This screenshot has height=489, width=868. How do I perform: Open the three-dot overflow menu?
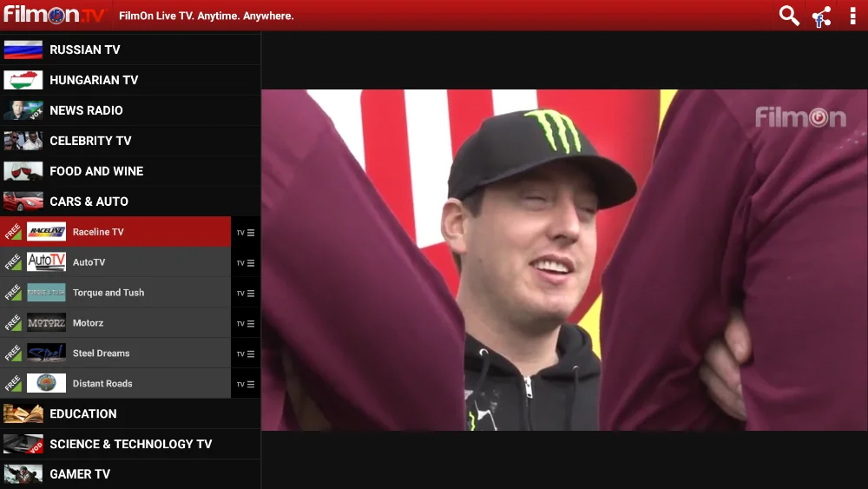(x=852, y=16)
